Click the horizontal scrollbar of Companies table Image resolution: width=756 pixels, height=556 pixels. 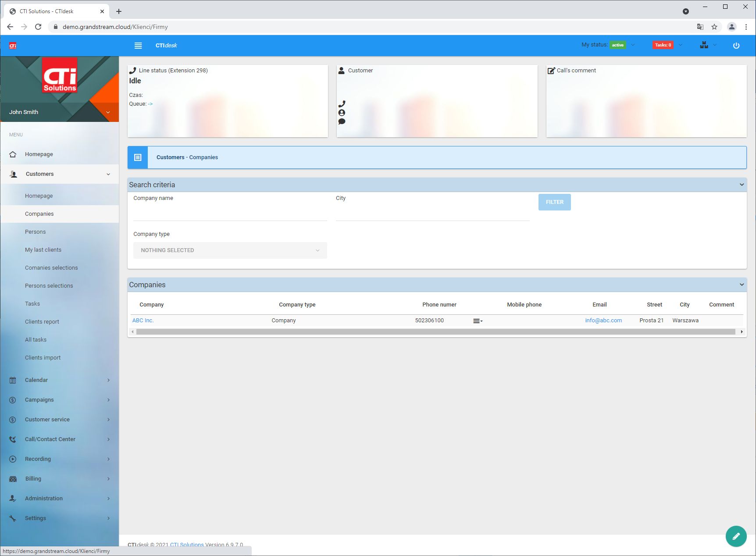click(x=436, y=332)
